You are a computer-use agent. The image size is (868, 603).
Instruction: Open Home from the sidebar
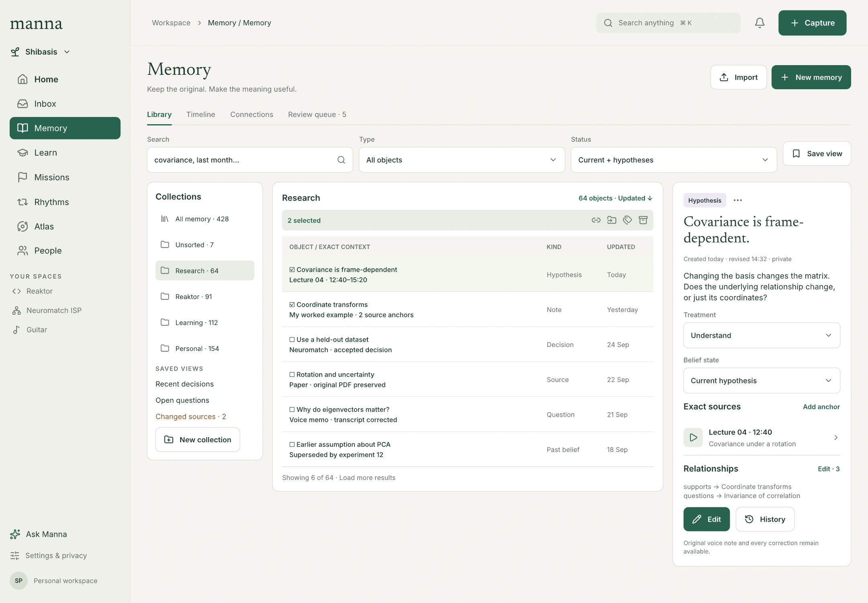[65, 79]
